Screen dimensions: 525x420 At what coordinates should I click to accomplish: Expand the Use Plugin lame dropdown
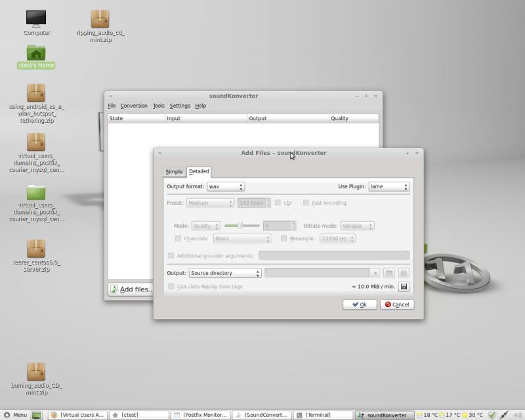tap(388, 186)
